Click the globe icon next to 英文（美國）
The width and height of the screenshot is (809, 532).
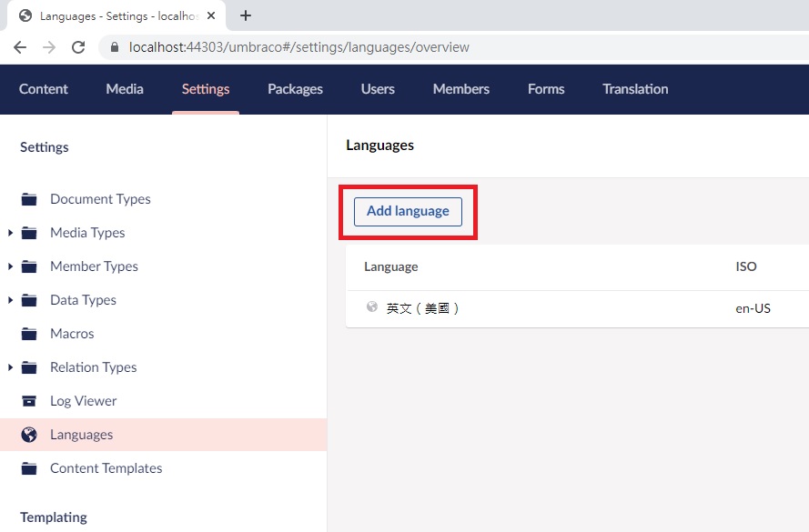[373, 308]
